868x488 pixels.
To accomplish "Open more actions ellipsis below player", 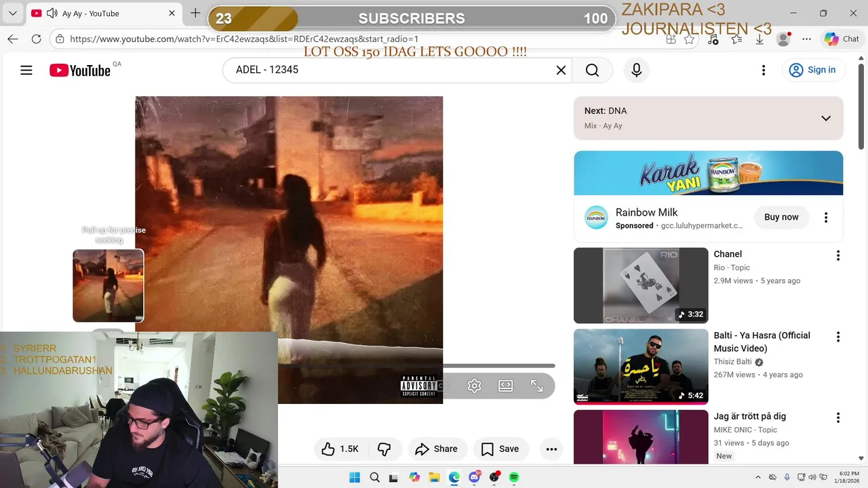I will (x=551, y=449).
